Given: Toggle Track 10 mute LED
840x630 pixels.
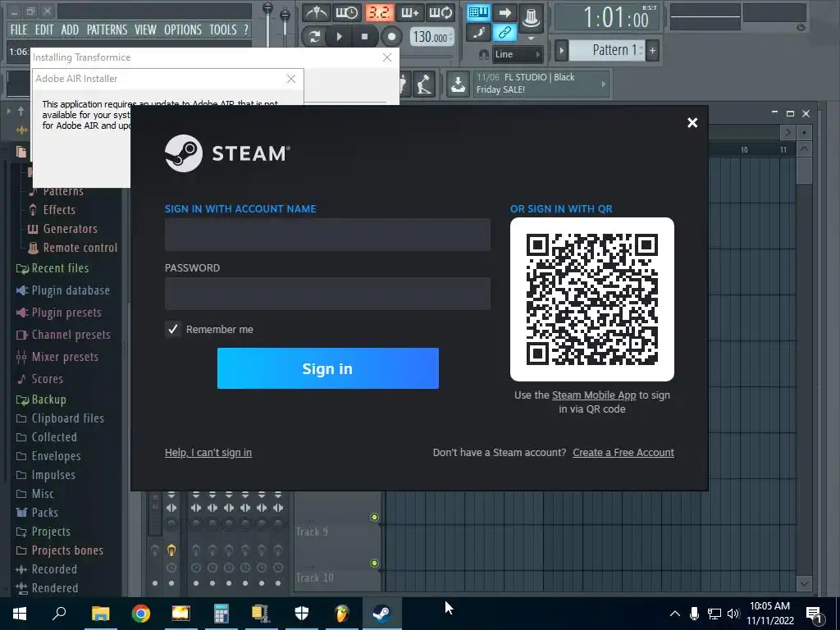Looking at the screenshot, I should pos(374,563).
